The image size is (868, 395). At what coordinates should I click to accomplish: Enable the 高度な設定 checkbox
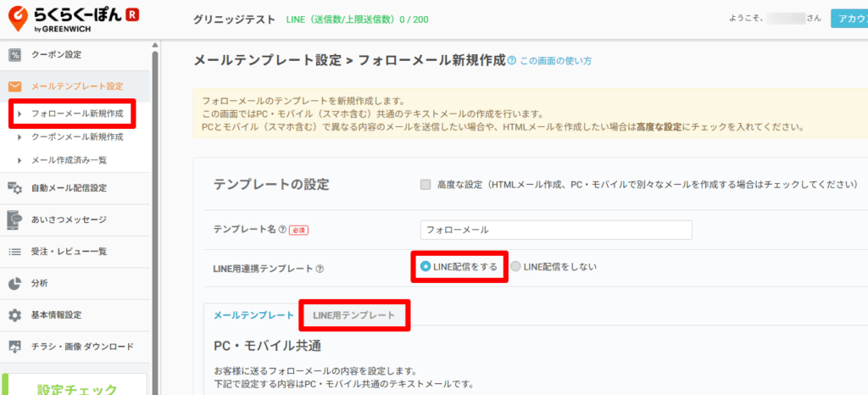[x=426, y=185]
